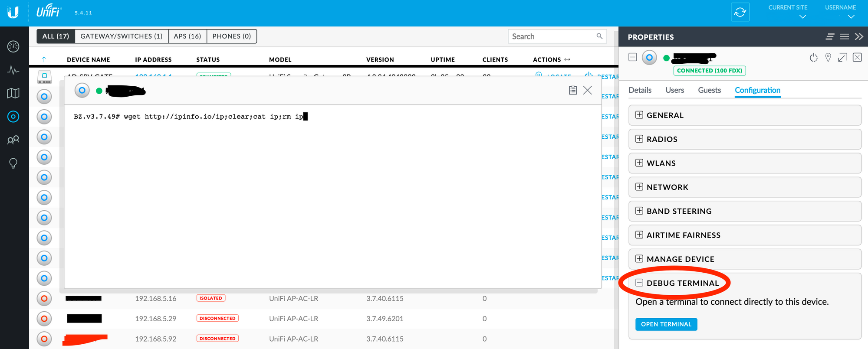Image resolution: width=868 pixels, height=349 pixels.
Task: Click the locate pin icon in Properties
Action: (x=828, y=58)
